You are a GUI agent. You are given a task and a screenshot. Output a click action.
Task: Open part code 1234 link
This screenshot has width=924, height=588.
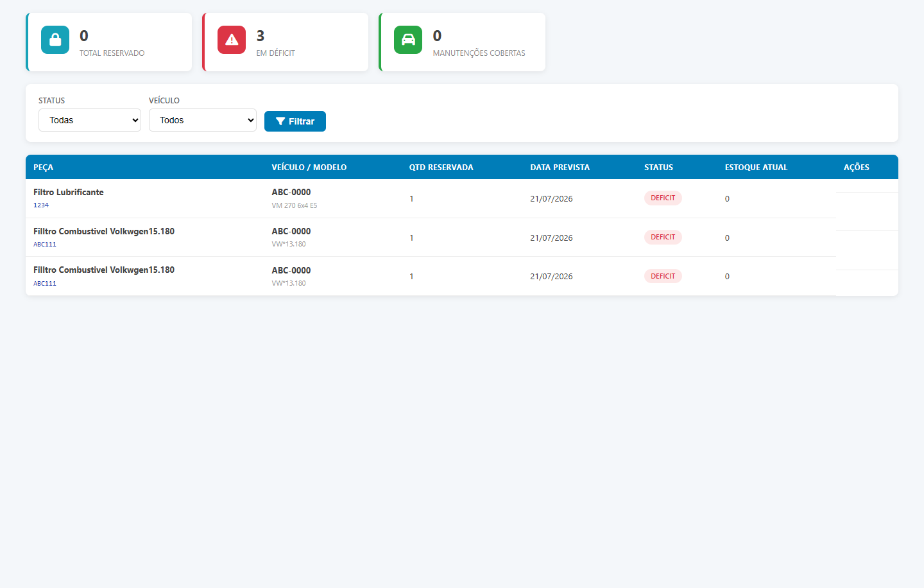[x=41, y=205]
